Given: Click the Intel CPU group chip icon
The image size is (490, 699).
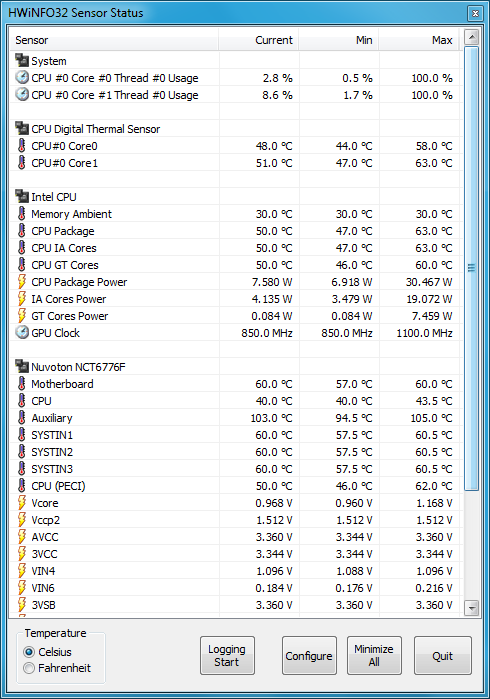Looking at the screenshot, I should [x=21, y=196].
